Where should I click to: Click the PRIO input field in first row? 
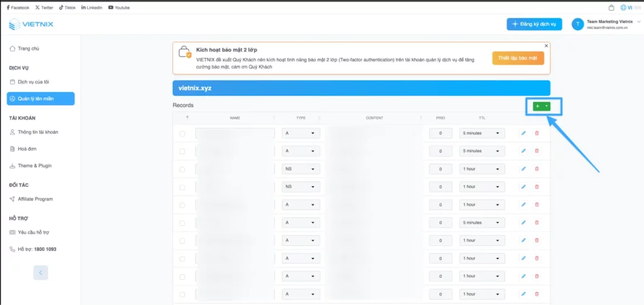tap(441, 133)
